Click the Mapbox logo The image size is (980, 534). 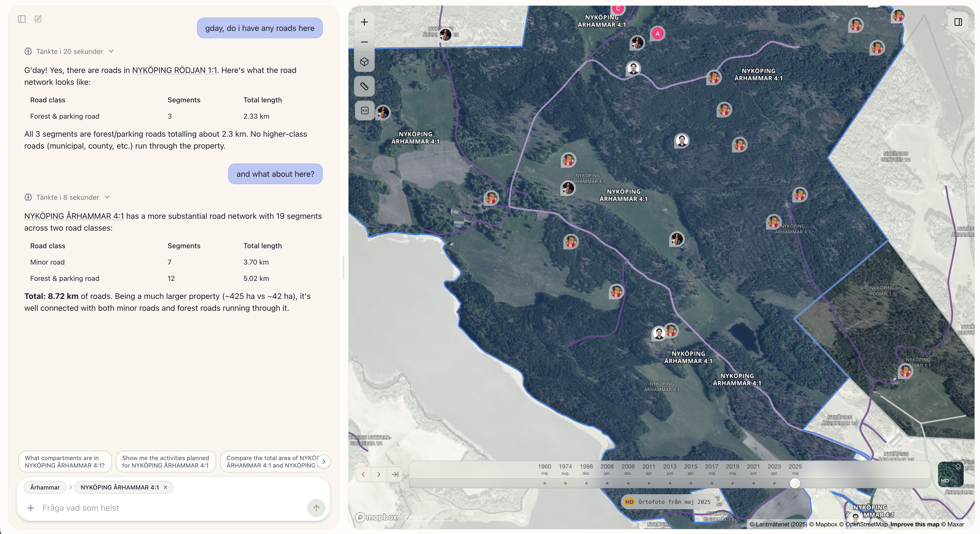point(376,517)
